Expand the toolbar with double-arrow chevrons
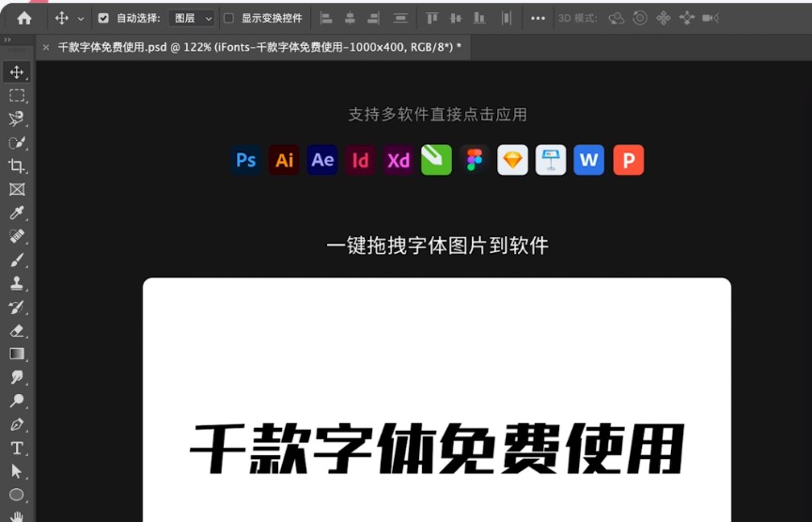This screenshot has height=522, width=812. point(7,40)
